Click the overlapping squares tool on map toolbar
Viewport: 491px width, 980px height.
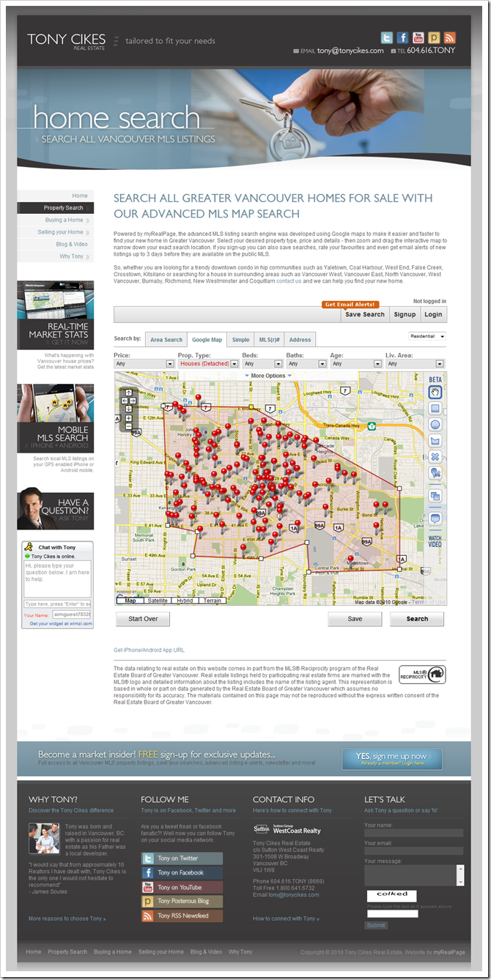[x=435, y=496]
